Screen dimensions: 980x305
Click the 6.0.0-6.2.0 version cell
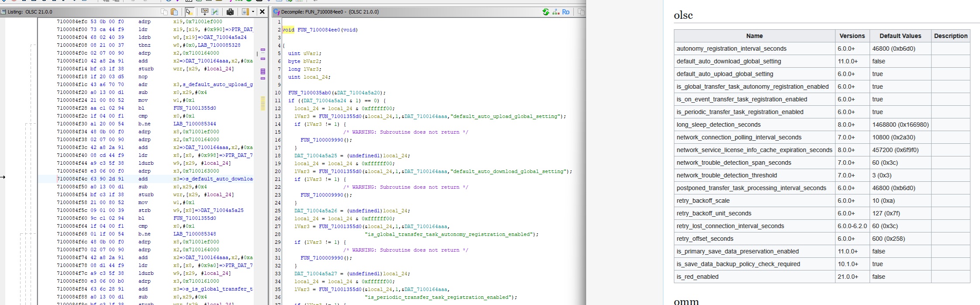click(852, 226)
